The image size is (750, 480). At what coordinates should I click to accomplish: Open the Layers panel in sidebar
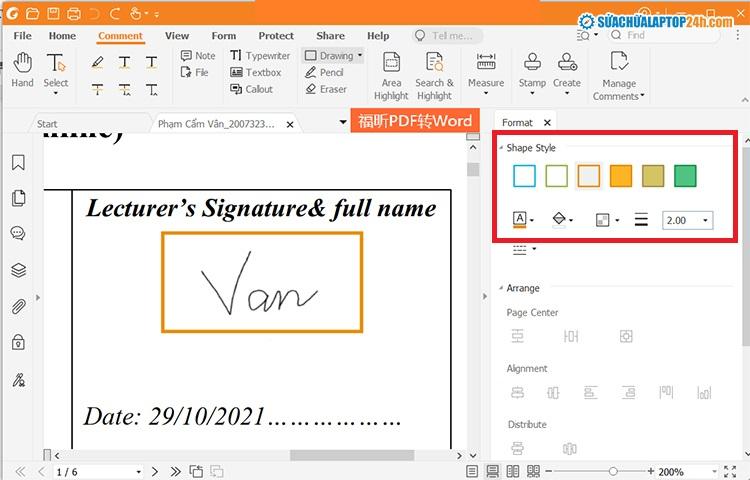click(x=18, y=270)
